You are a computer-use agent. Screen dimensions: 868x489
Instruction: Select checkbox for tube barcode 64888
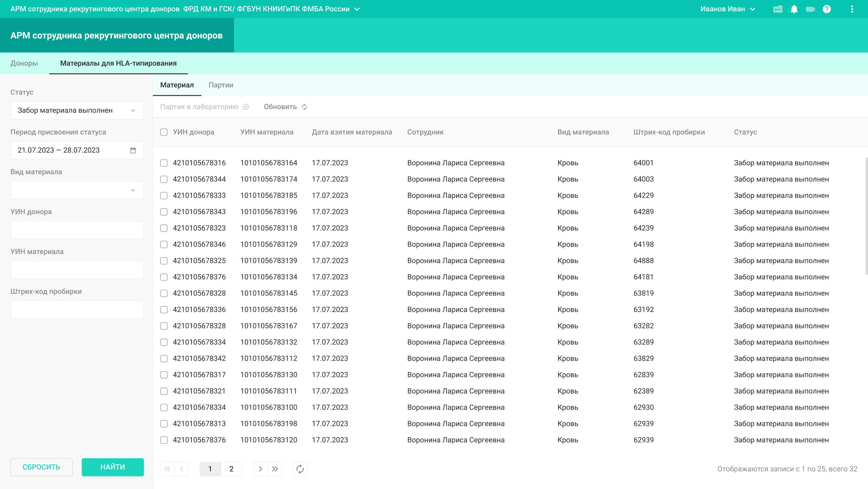click(x=164, y=261)
